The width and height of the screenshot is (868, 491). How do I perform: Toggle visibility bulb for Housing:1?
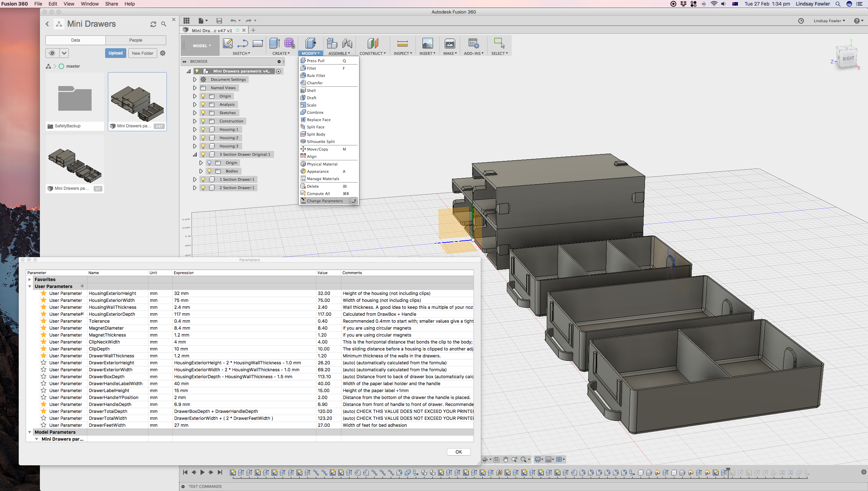click(x=203, y=129)
